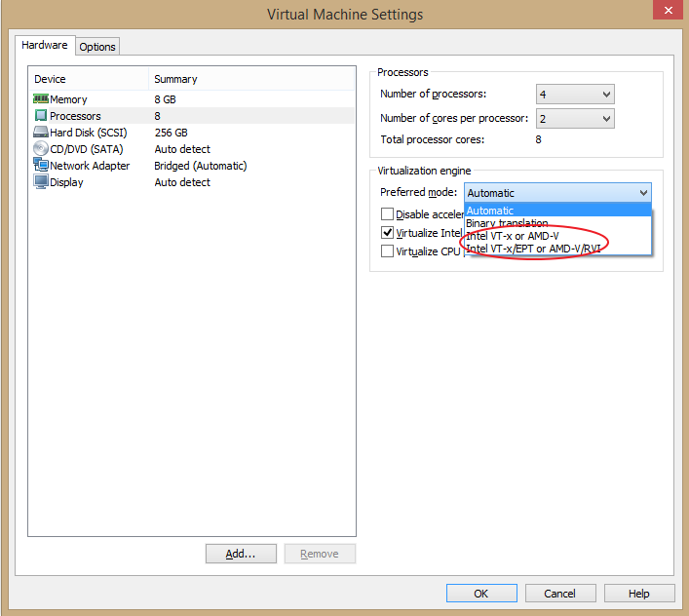
Task: Choose Automatic in the mode list
Action: click(x=557, y=211)
